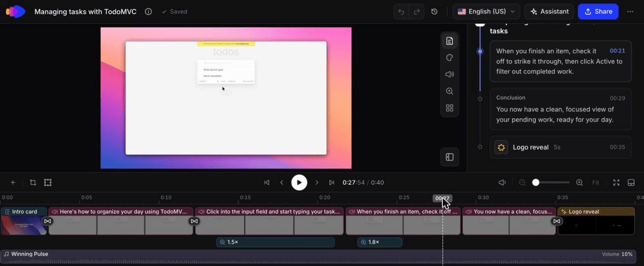The height and width of the screenshot is (266, 644).
Task: Click the current time 0:27:54 display
Action: (x=355, y=182)
